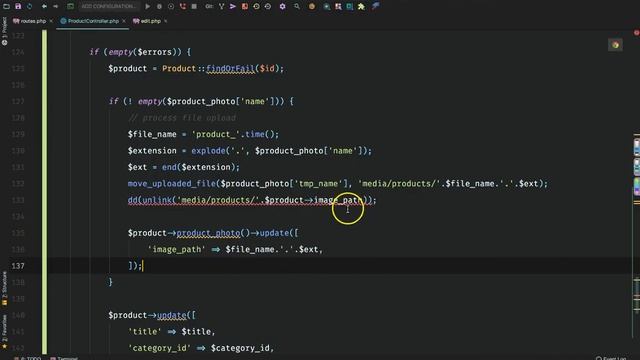Open the Add Configuration dropdown
This screenshot has height=360, width=640.
click(x=108, y=6)
